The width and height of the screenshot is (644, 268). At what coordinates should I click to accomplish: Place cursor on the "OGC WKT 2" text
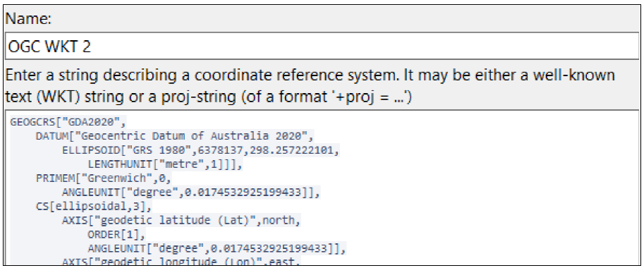[49, 47]
